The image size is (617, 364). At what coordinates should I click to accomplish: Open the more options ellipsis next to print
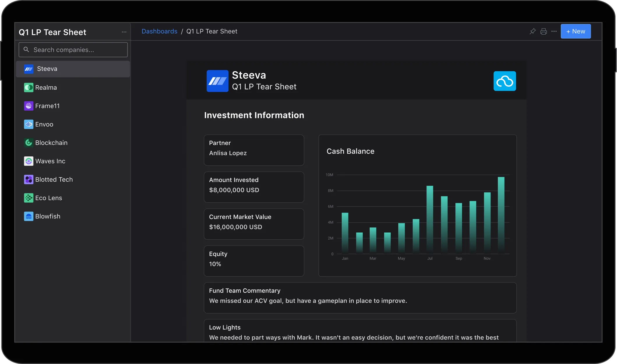coord(554,31)
